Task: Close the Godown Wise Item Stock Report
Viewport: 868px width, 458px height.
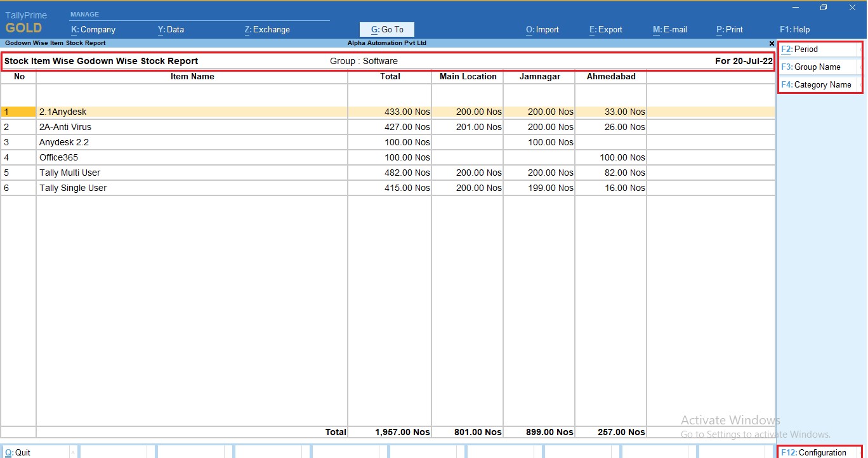Action: click(x=771, y=43)
